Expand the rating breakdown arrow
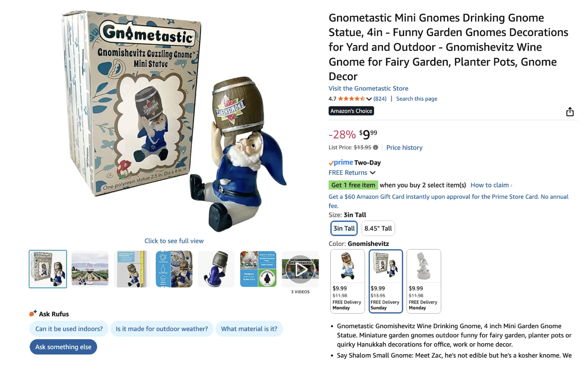This screenshot has height=367, width=588. (x=369, y=99)
